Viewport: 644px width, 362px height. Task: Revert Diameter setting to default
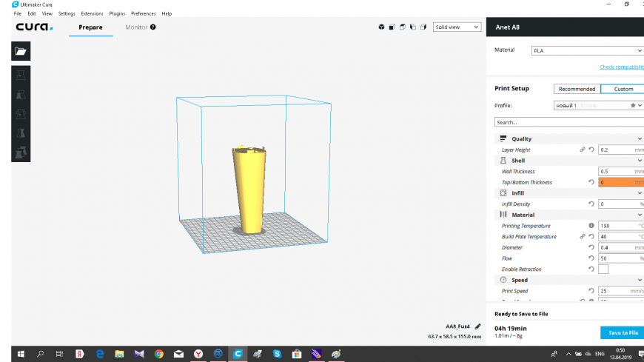591,247
